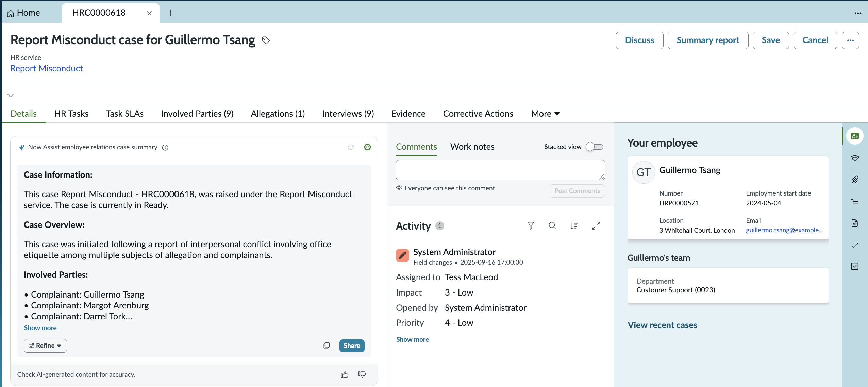Open the top-right tab bar ellipsis menu
868x387 pixels.
pos(858,13)
